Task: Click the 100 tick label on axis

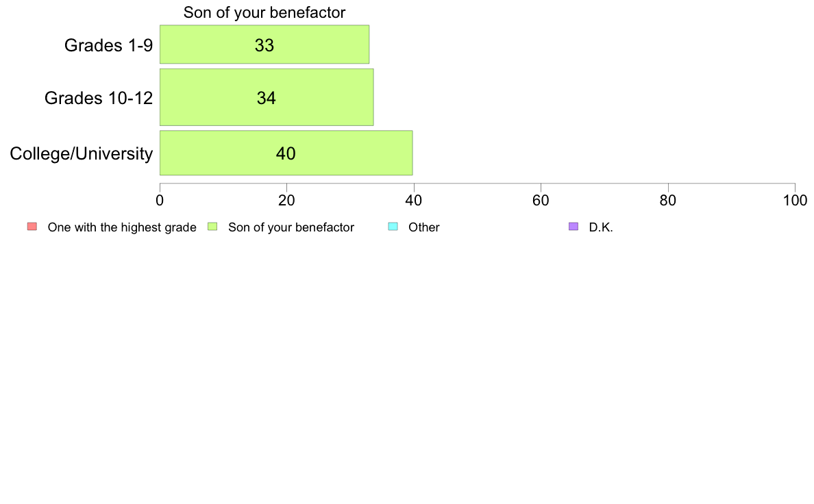Action: pos(795,201)
